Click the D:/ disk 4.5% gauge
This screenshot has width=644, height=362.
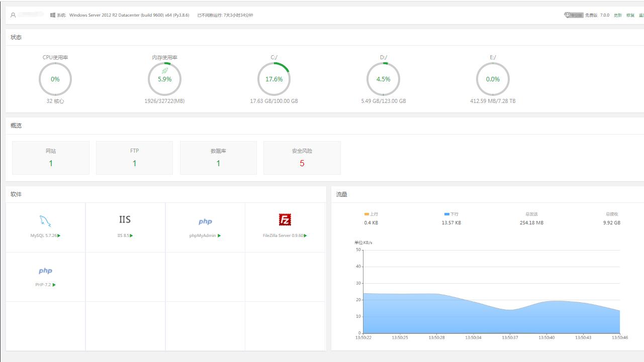[383, 79]
